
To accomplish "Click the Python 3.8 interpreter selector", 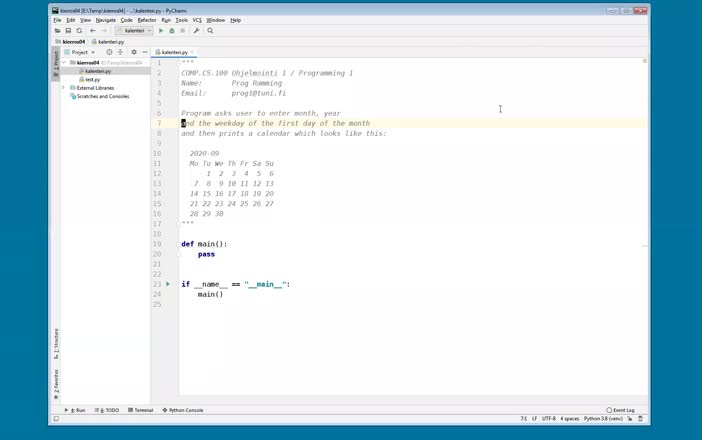I will click(x=603, y=419).
